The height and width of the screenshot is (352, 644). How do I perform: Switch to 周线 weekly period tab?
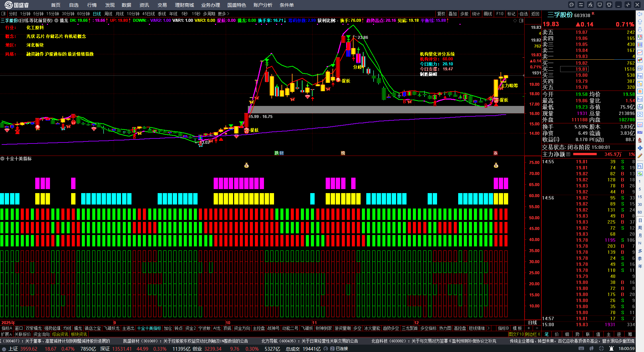point(108,14)
